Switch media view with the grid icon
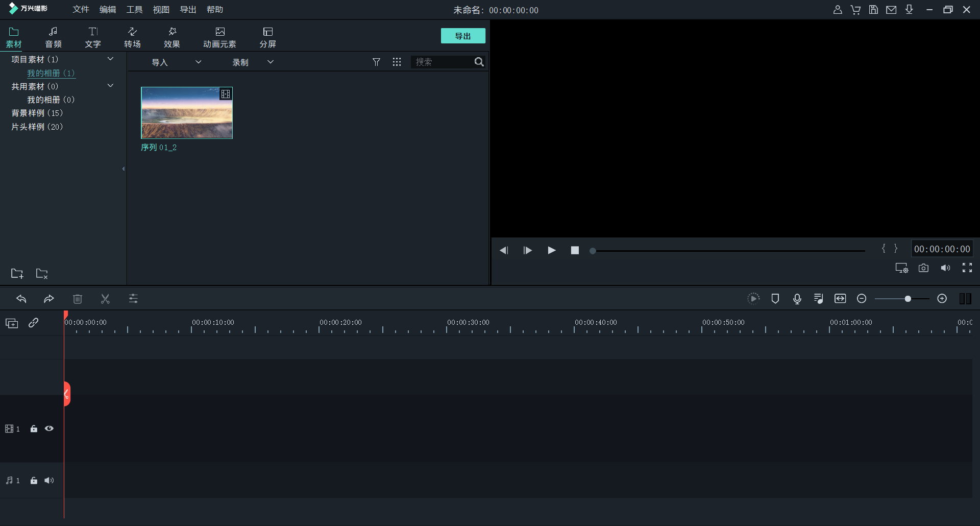This screenshot has width=980, height=526. (397, 62)
